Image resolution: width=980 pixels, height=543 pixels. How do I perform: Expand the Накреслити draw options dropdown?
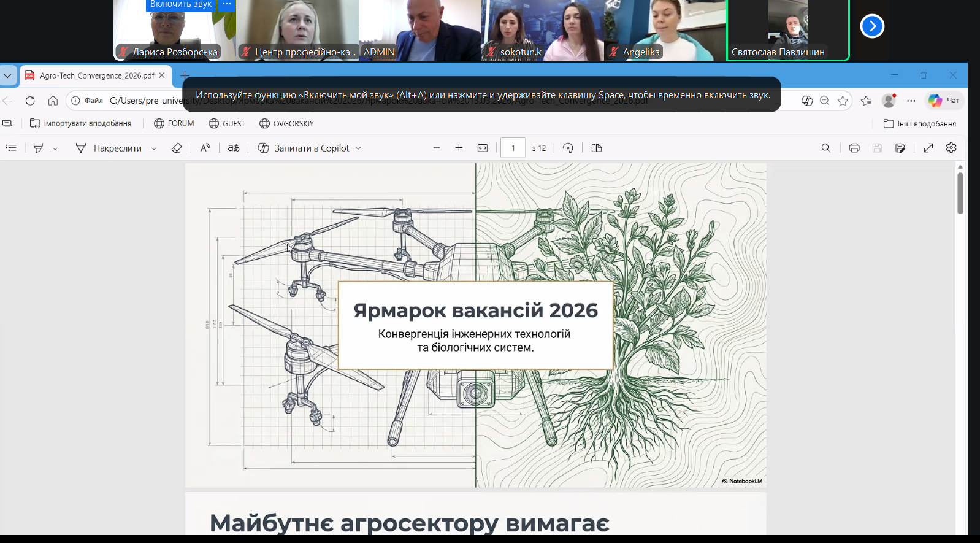(x=154, y=148)
